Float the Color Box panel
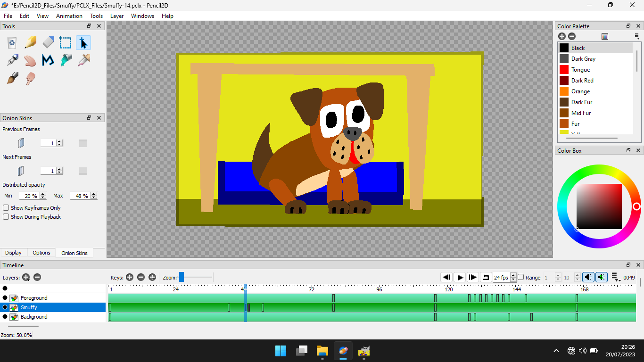The height and width of the screenshot is (362, 644). tap(628, 150)
